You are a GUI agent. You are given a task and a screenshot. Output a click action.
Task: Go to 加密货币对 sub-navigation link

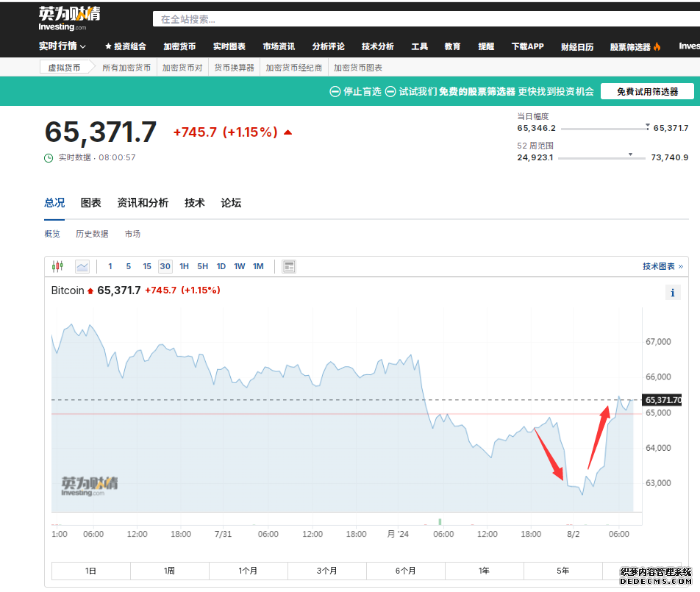pos(182,68)
